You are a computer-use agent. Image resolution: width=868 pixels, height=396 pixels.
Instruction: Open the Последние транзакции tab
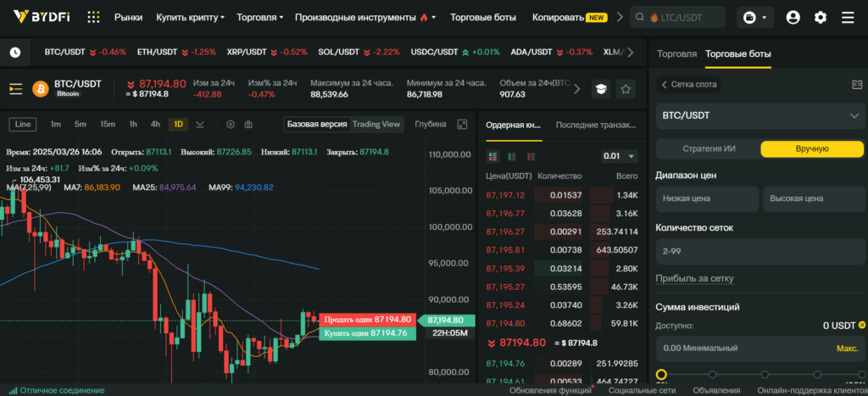click(594, 125)
